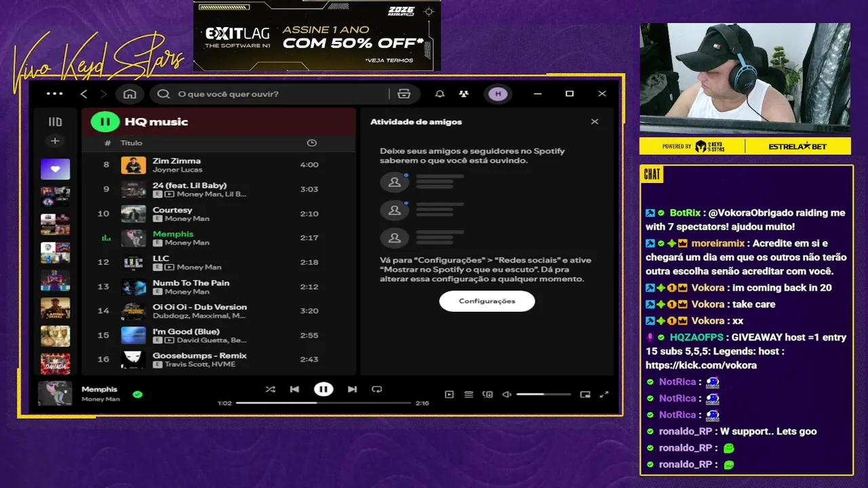The width and height of the screenshot is (868, 488).
Task: Open the Now Playing view icon
Action: 449,394
